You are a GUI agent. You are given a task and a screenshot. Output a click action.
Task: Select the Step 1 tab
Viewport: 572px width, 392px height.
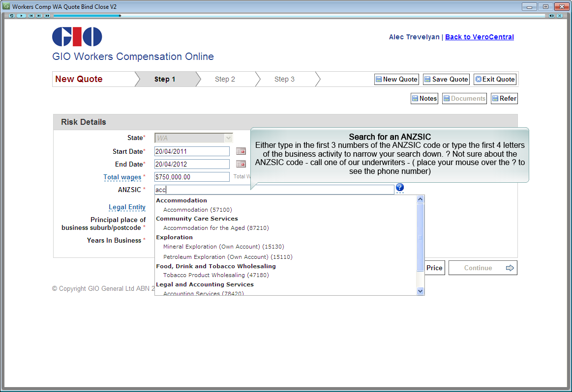pyautogui.click(x=165, y=79)
